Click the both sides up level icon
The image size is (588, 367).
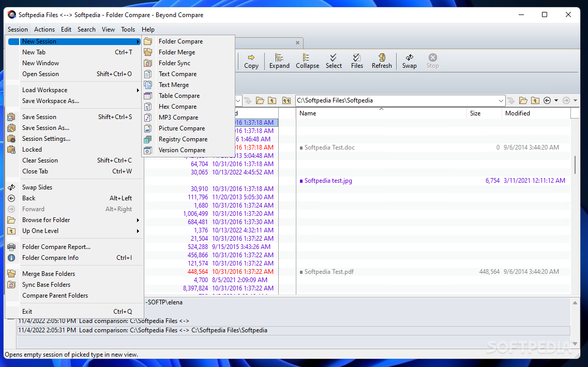[287, 100]
